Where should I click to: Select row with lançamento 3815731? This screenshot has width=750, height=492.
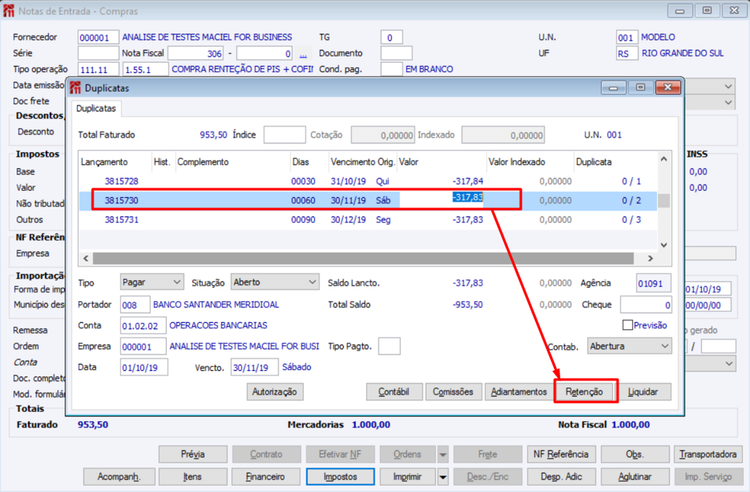coord(367,220)
